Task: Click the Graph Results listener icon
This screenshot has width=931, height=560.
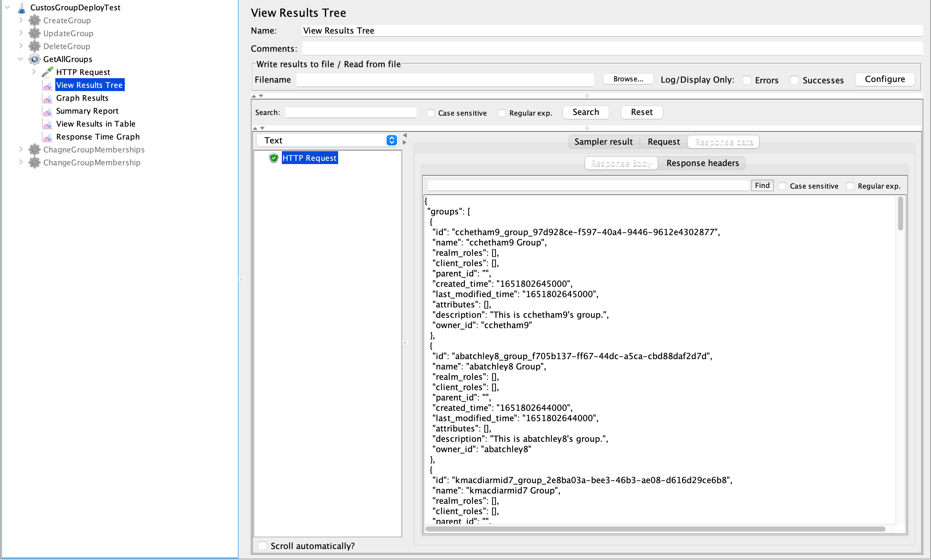Action: (48, 98)
